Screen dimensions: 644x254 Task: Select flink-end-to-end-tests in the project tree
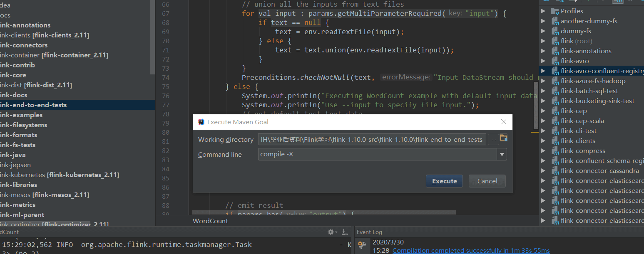click(x=33, y=105)
